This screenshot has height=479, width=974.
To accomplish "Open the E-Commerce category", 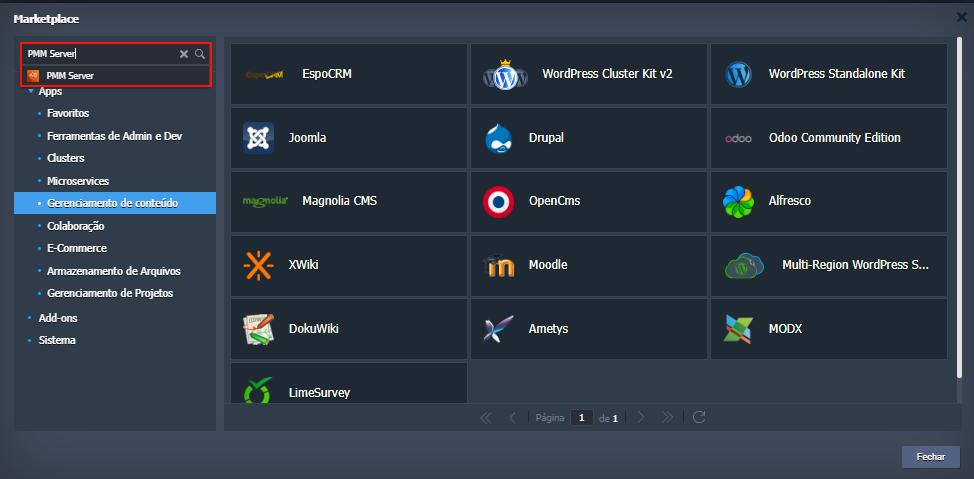I will pos(77,248).
